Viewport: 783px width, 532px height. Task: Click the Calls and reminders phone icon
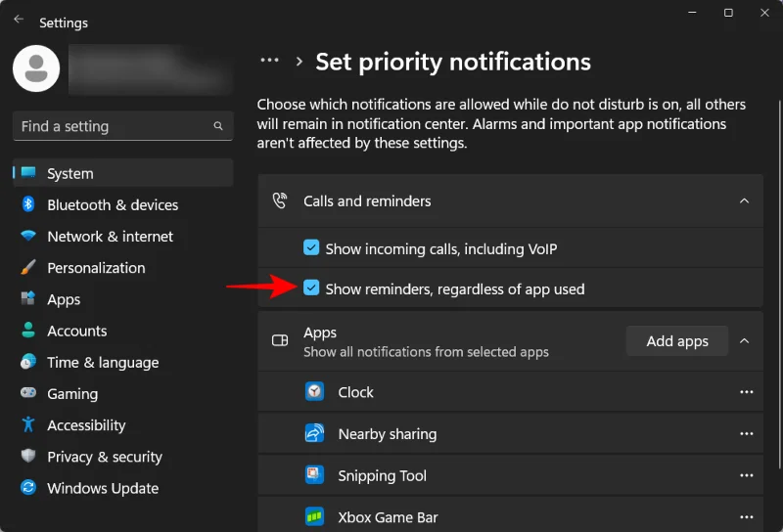pyautogui.click(x=280, y=200)
